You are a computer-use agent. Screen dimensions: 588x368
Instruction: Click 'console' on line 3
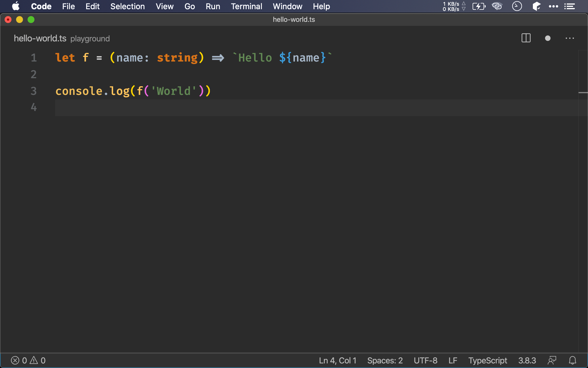(79, 91)
